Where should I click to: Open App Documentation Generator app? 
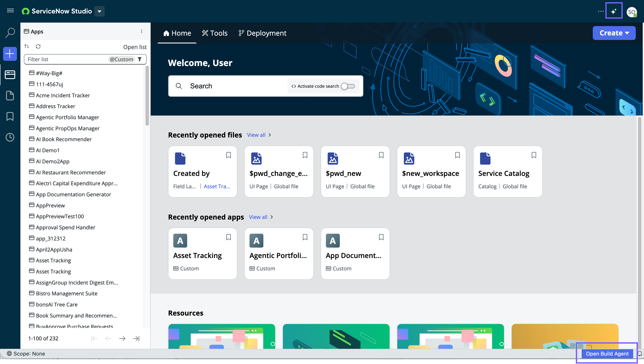coord(73,195)
